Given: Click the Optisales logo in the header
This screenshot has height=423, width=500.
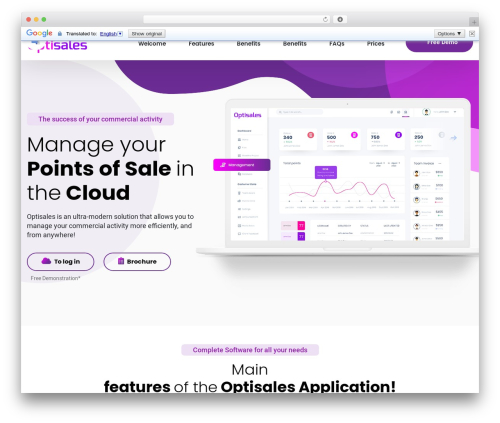Looking at the screenshot, I should pos(57,45).
